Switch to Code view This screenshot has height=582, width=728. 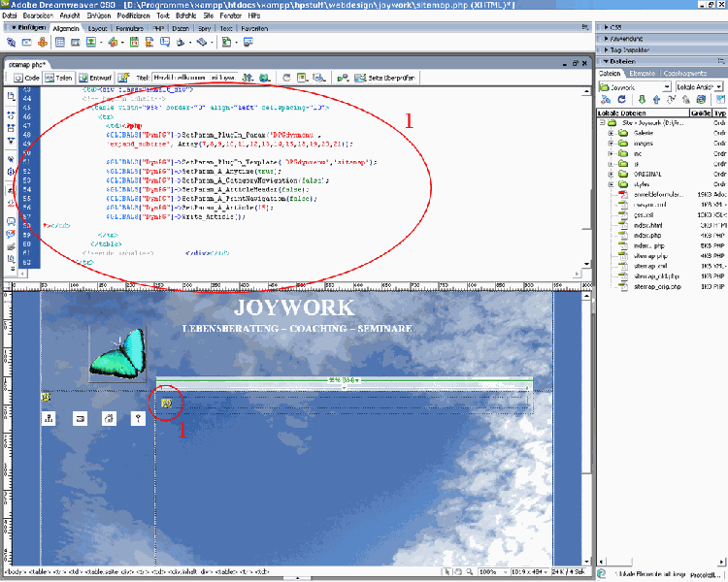point(26,77)
